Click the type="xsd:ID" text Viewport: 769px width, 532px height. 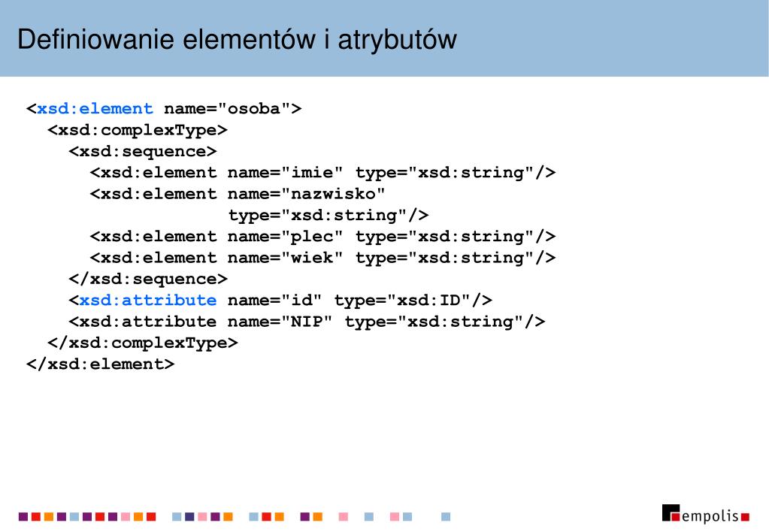click(402, 300)
